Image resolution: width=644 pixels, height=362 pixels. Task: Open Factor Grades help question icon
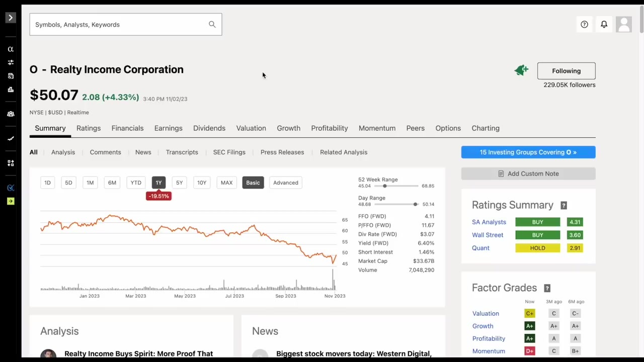[547, 288]
